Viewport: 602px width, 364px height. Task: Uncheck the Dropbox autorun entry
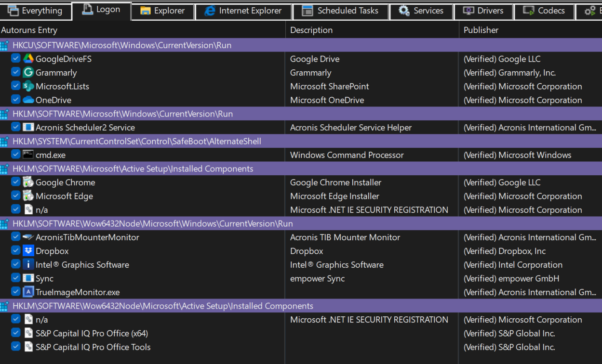point(15,250)
